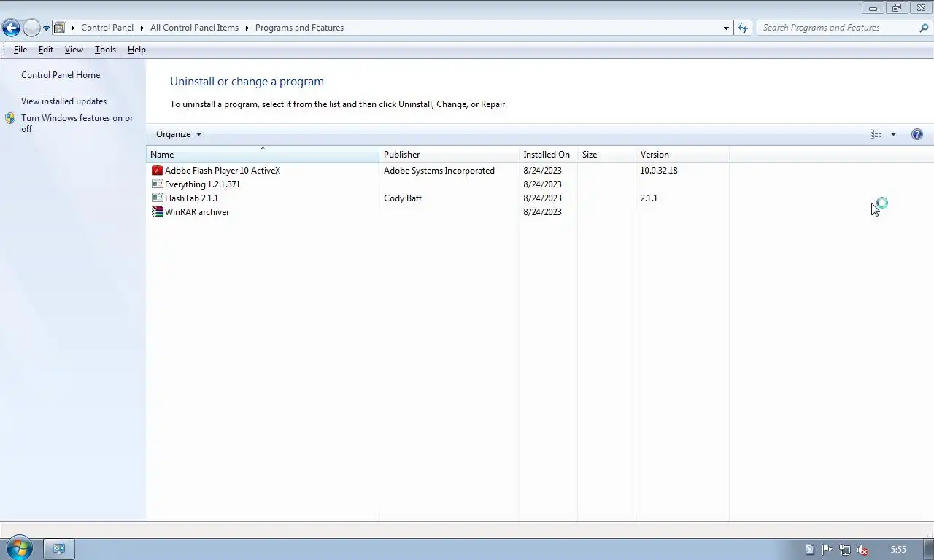Open the Tools menu
The image size is (934, 560).
pos(105,50)
